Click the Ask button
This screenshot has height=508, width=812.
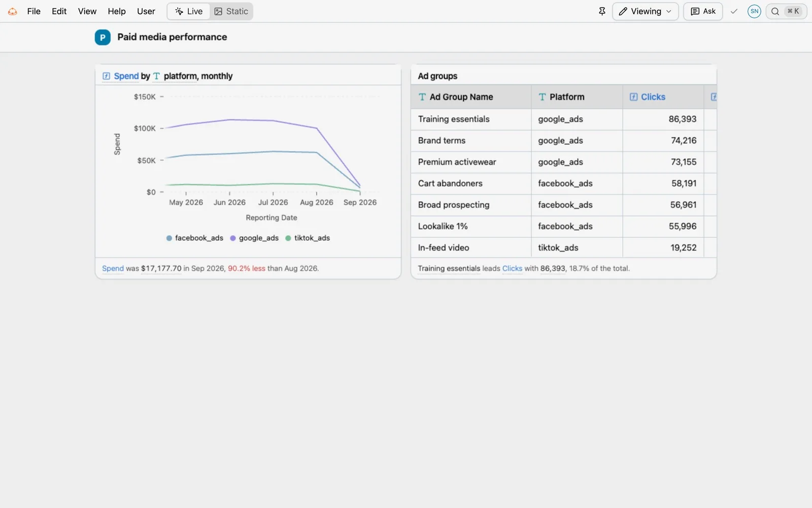[703, 11]
